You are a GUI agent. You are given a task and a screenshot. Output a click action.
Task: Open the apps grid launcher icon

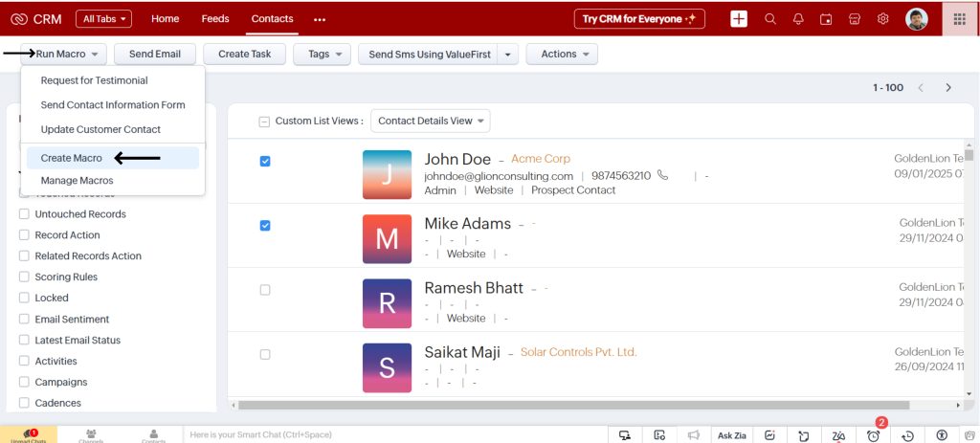960,19
